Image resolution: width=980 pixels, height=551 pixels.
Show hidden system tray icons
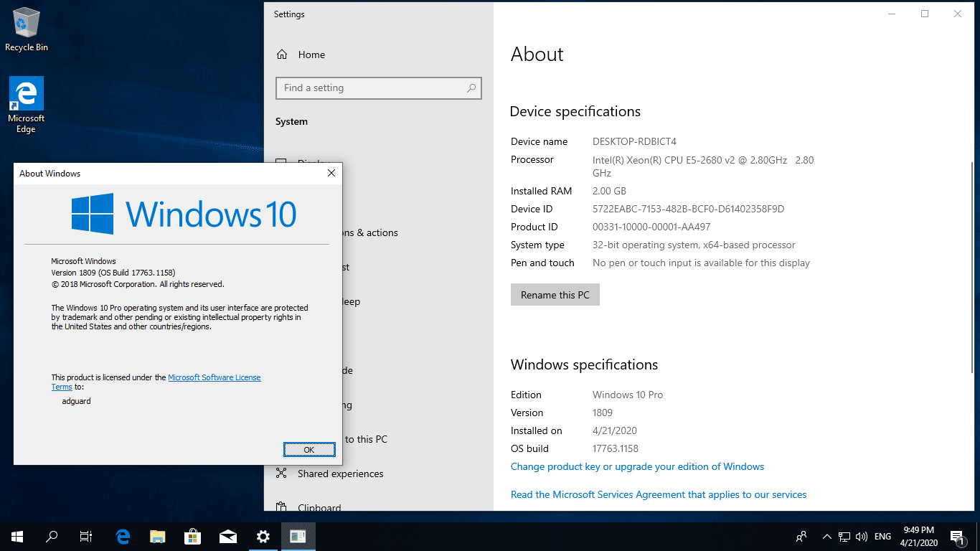[x=826, y=537]
